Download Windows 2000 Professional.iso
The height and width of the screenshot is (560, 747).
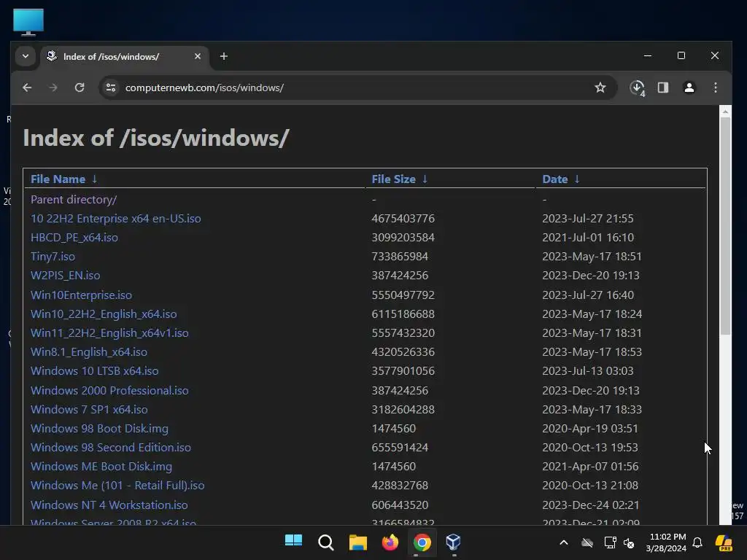click(x=109, y=391)
